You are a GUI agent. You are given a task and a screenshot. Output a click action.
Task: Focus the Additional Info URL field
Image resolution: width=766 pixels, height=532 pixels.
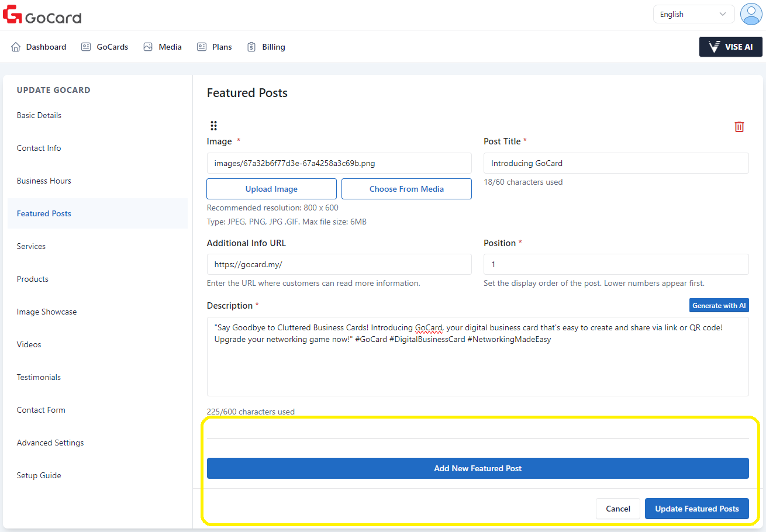339,264
